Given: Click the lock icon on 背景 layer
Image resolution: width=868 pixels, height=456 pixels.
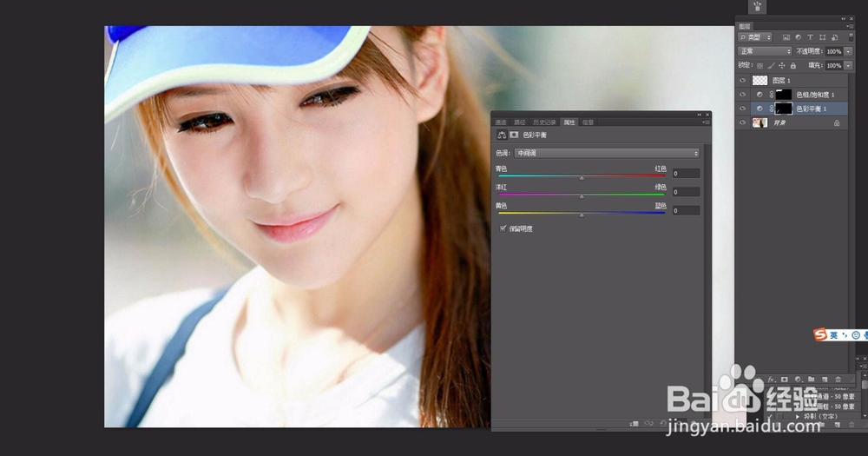Looking at the screenshot, I should (x=837, y=123).
